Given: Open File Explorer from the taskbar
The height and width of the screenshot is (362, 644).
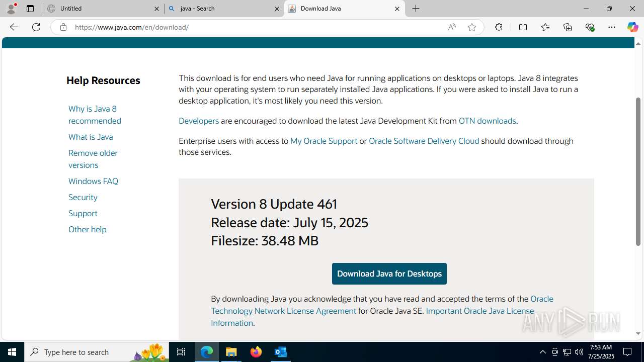Looking at the screenshot, I should [x=231, y=352].
